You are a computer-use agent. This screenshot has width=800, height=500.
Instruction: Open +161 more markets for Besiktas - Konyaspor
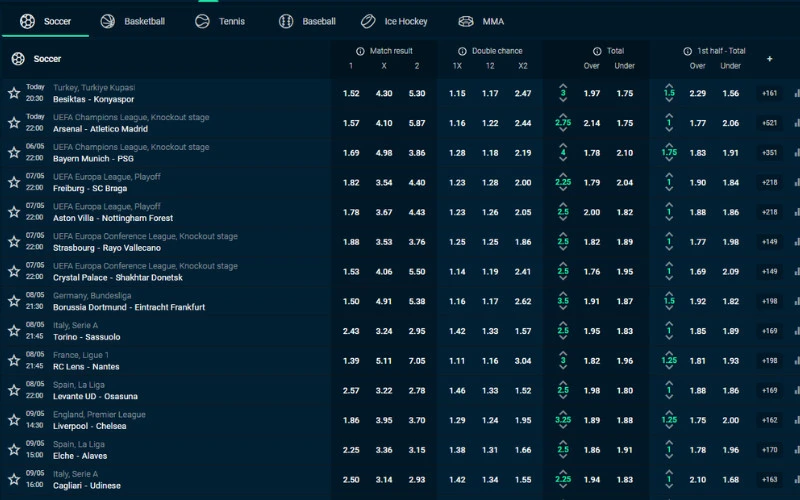point(769,93)
